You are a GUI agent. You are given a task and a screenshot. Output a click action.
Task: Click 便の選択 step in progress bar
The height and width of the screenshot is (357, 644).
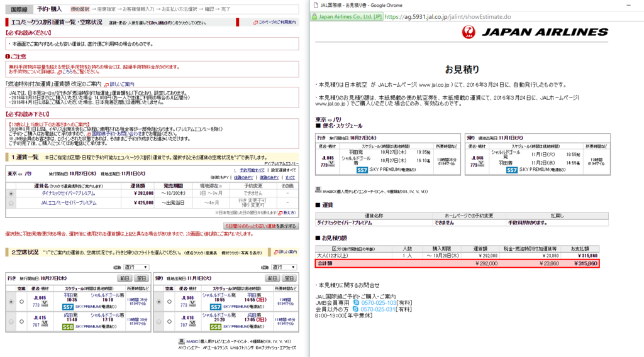[80, 9]
